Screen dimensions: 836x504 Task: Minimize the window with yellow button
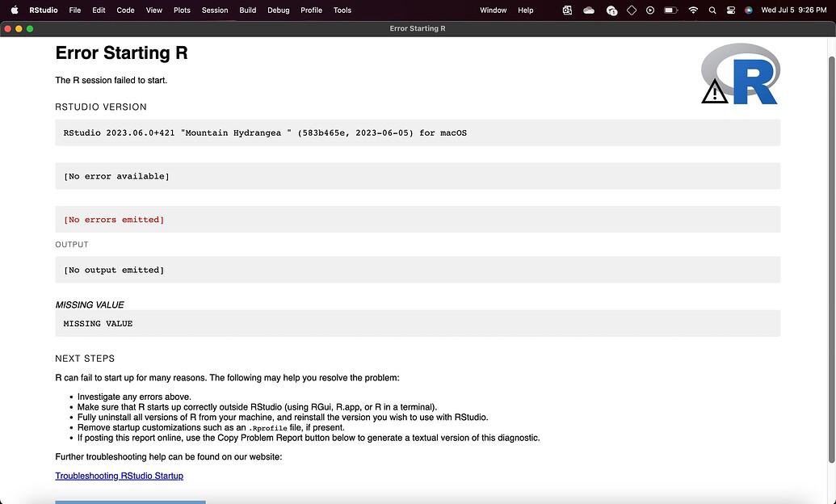[19, 29]
